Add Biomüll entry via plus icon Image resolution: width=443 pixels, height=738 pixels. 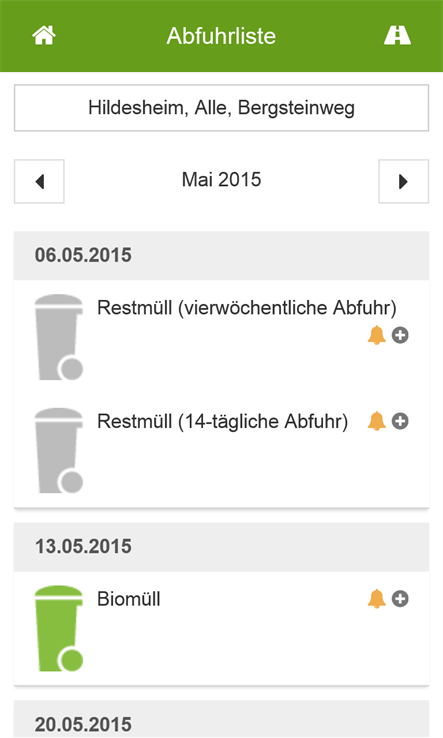[x=400, y=599]
